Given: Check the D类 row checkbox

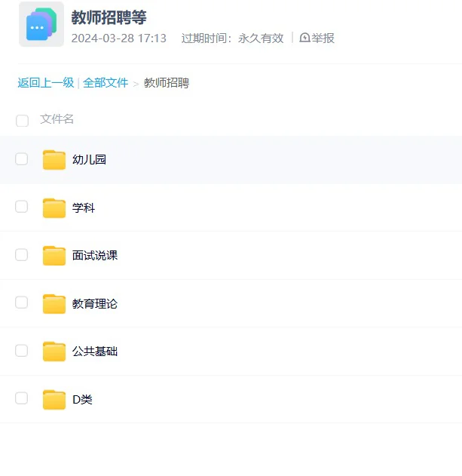Looking at the screenshot, I should tap(22, 398).
